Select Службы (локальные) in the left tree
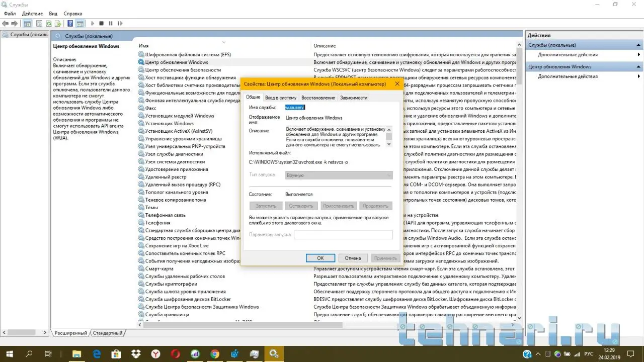This screenshot has height=362, width=644. tap(26, 35)
